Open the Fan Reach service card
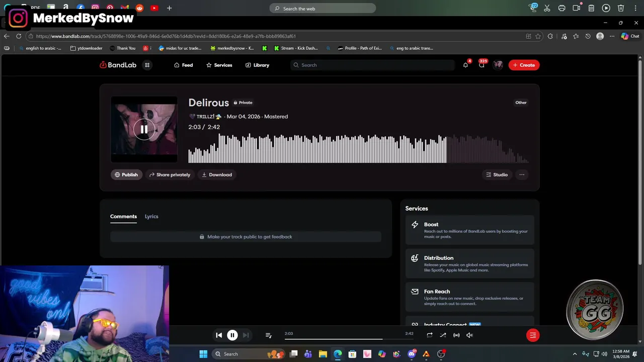The width and height of the screenshot is (644, 362). [470, 297]
